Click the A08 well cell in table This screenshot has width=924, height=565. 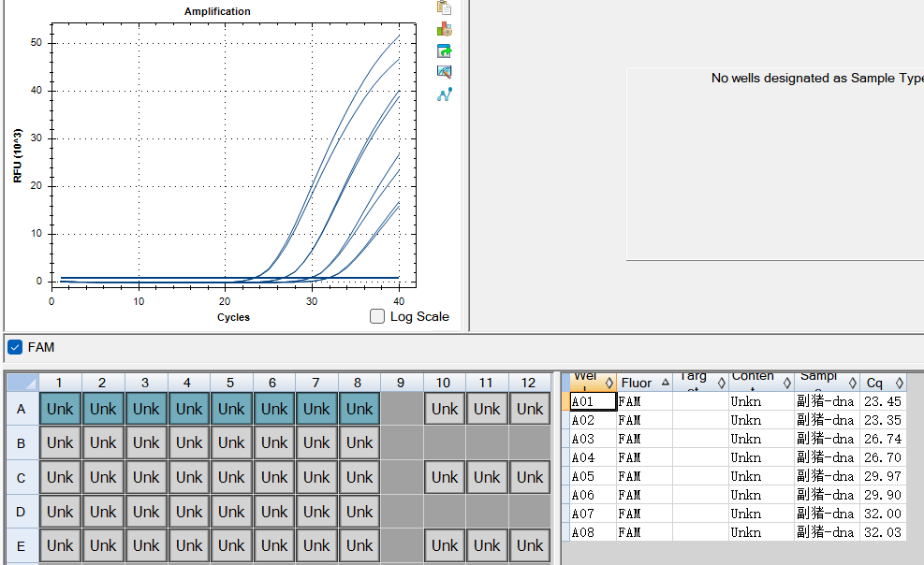point(594,532)
